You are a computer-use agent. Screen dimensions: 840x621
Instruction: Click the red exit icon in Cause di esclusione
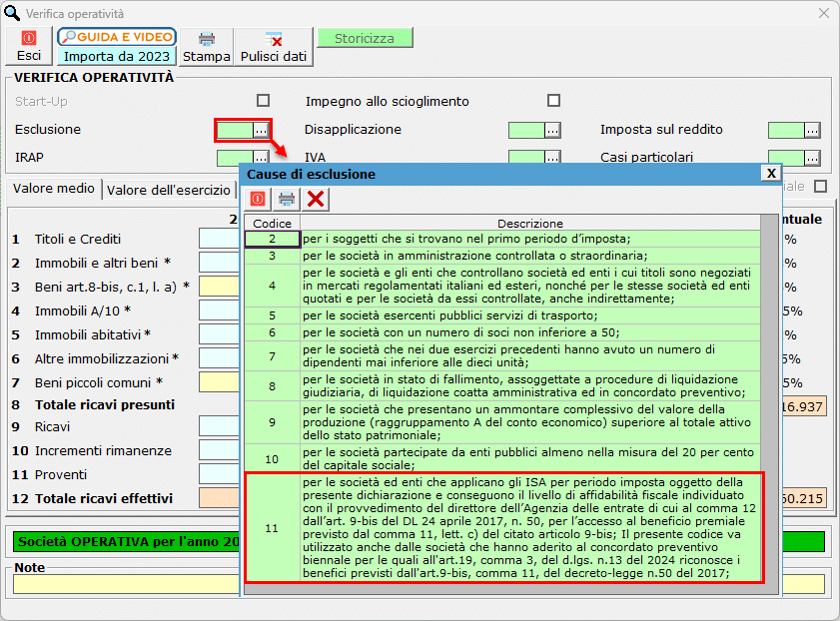click(258, 199)
